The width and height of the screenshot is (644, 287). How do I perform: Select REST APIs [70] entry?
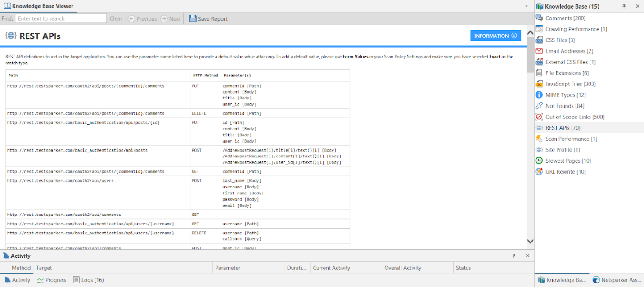(x=563, y=128)
